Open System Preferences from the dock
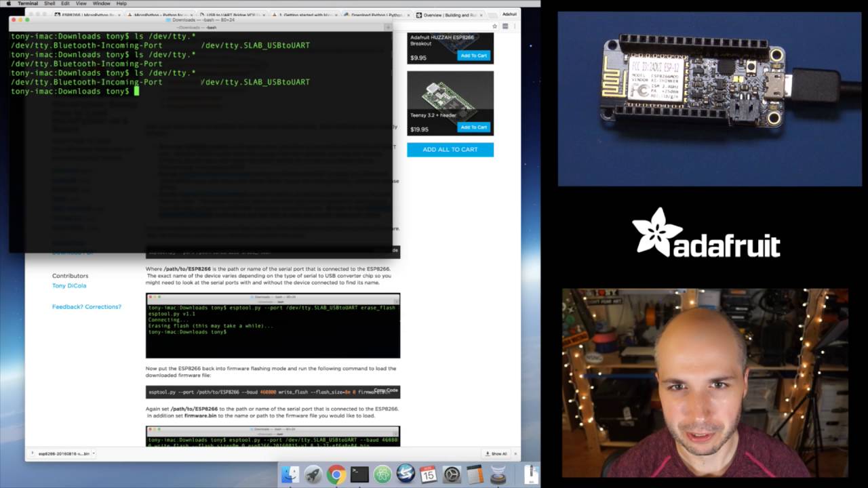 [x=452, y=474]
